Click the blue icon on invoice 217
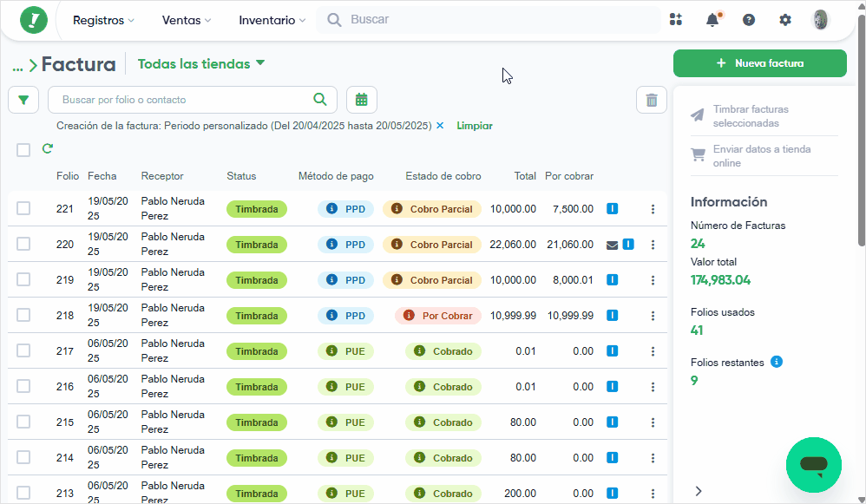Viewport: 866px width, 504px height. 612,351
